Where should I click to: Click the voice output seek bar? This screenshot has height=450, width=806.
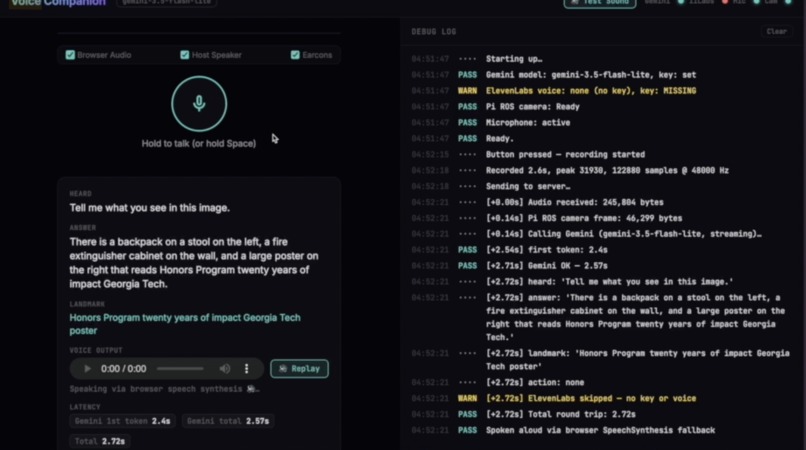point(180,369)
